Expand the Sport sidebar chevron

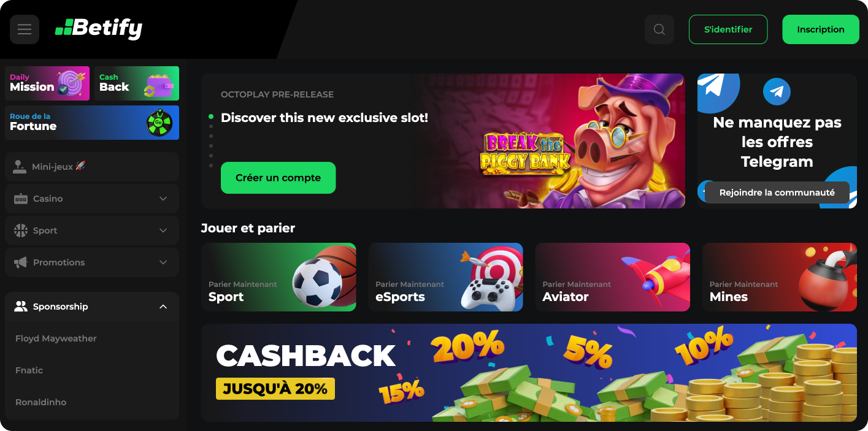click(163, 231)
